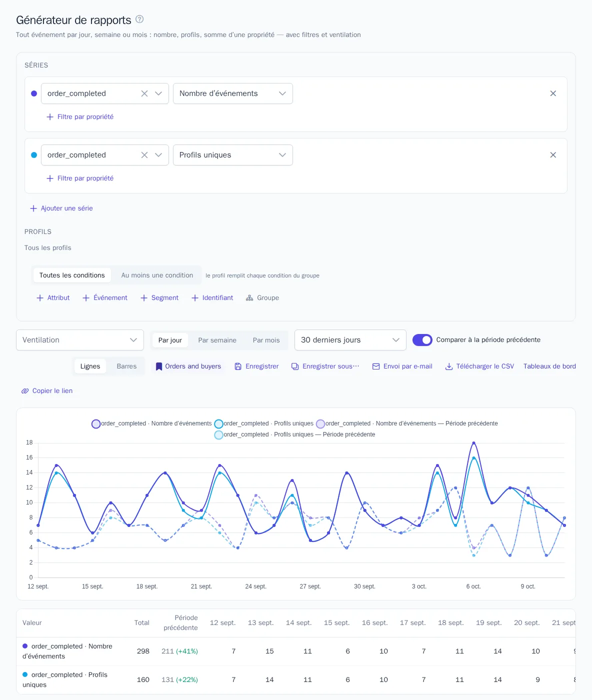
Task: Open Envoi par e-mail
Action: click(x=402, y=366)
